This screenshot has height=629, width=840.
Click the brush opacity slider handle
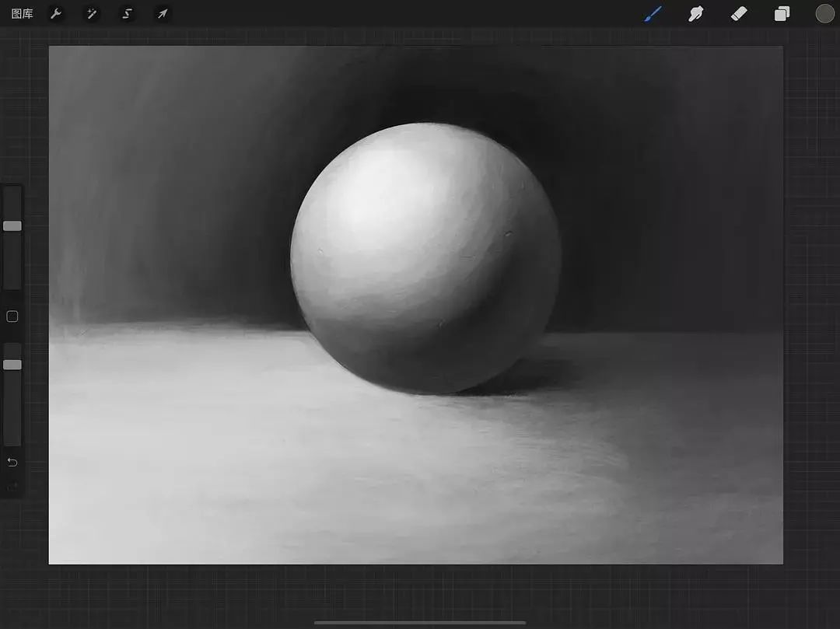[12, 365]
